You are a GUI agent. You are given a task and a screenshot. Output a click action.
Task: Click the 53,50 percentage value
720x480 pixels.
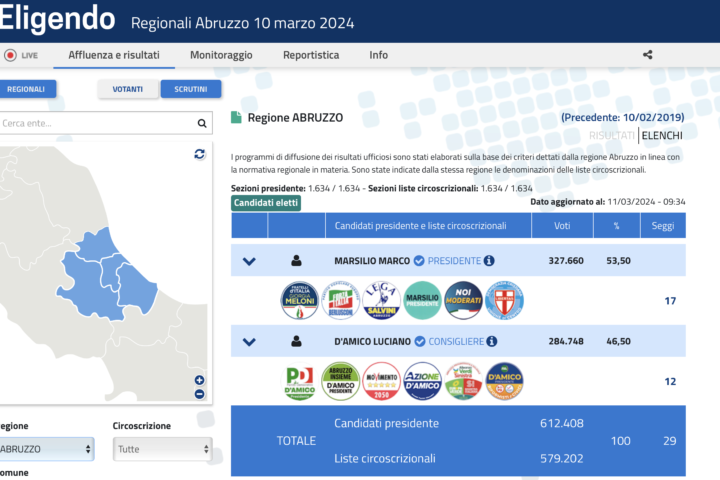619,261
